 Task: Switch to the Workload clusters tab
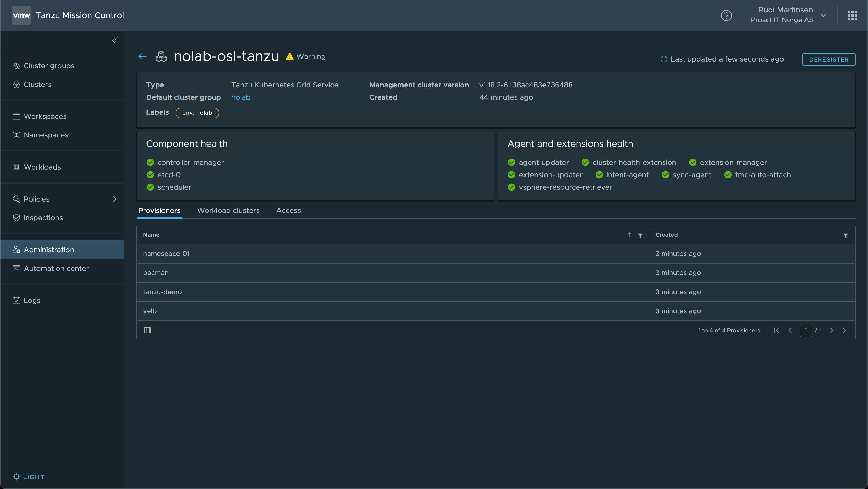coord(228,211)
